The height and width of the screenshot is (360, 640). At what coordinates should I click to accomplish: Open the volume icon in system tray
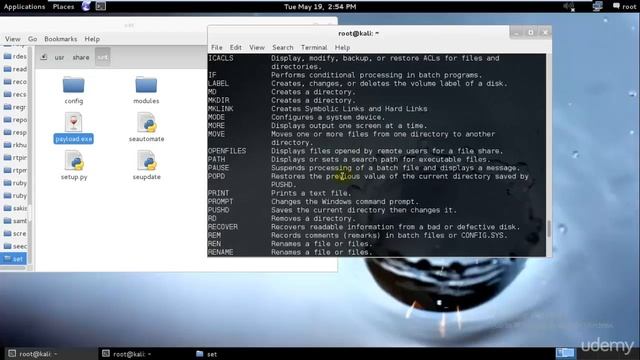[x=569, y=7]
